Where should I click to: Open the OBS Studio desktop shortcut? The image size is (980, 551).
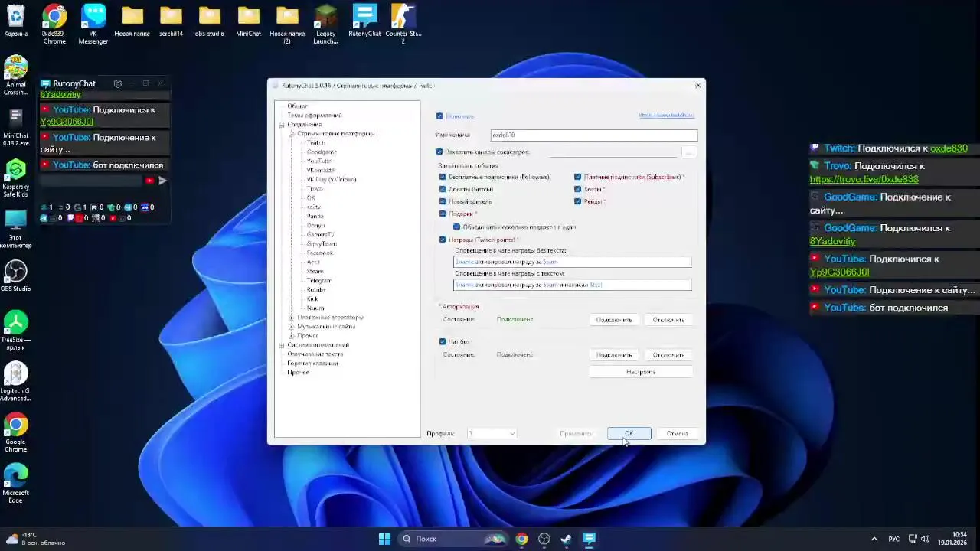pyautogui.click(x=15, y=276)
